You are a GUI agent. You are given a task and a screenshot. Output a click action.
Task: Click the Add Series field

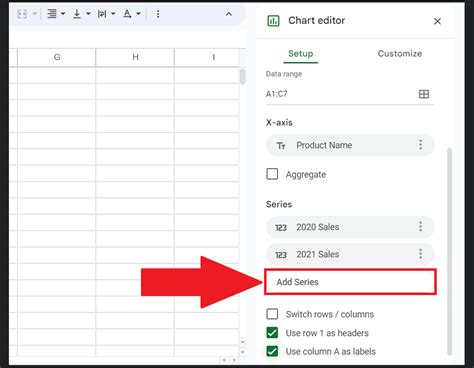coord(350,282)
